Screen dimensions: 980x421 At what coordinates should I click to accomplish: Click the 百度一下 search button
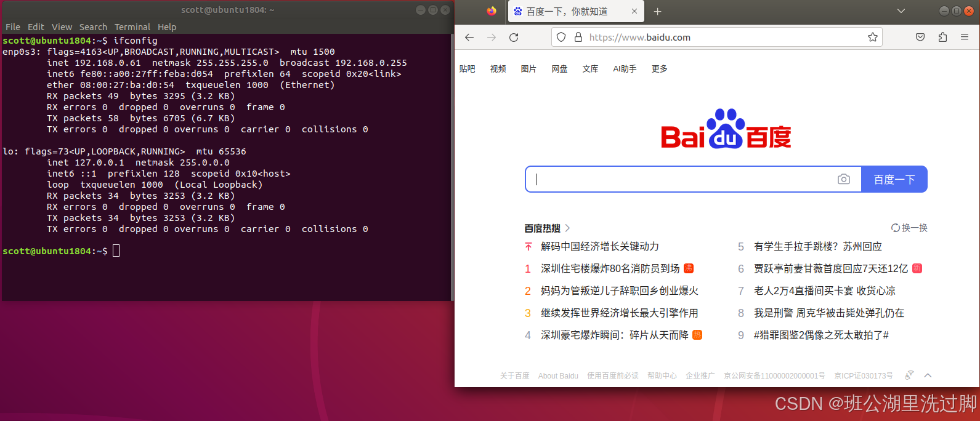(x=894, y=179)
